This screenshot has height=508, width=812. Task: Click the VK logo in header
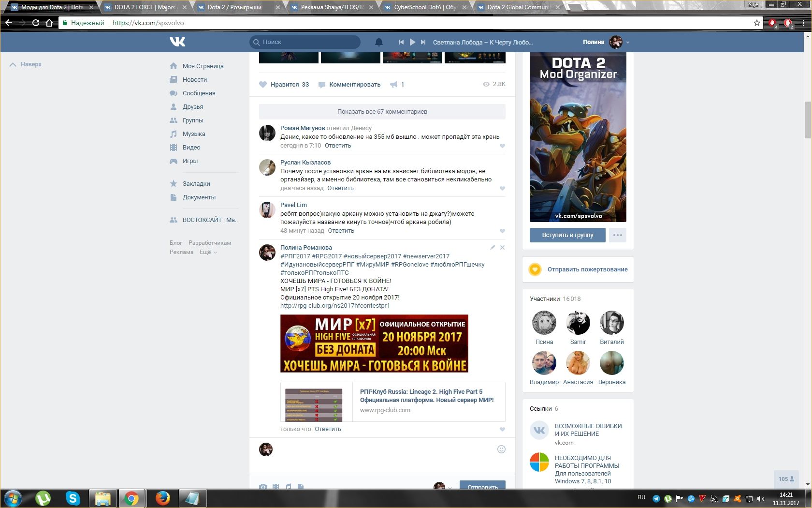tap(177, 42)
